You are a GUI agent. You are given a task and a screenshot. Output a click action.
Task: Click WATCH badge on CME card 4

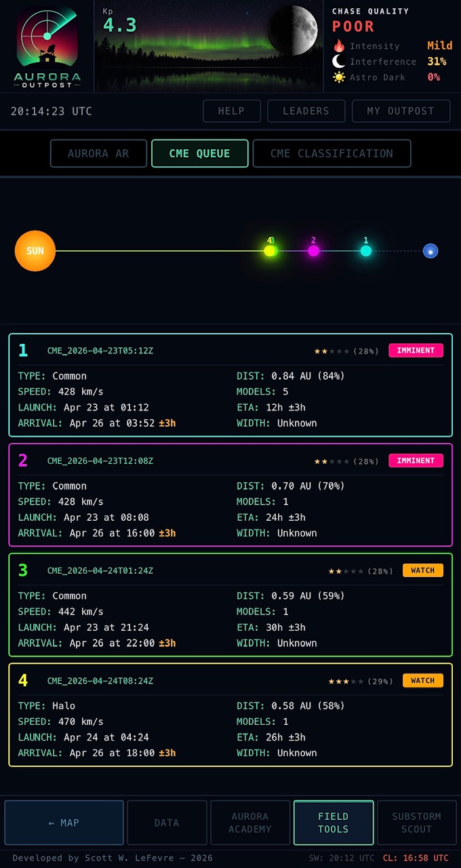[423, 680]
